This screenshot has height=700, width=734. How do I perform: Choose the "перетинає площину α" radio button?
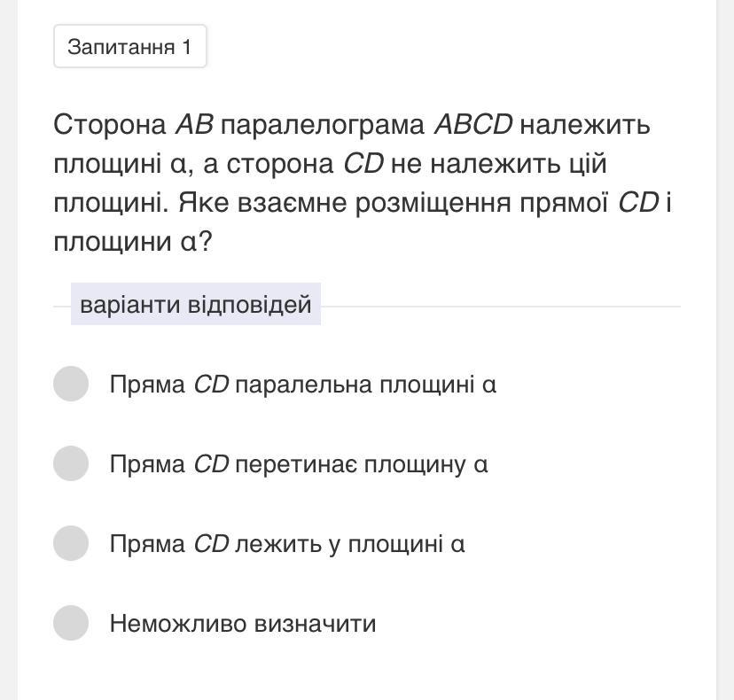point(71,463)
